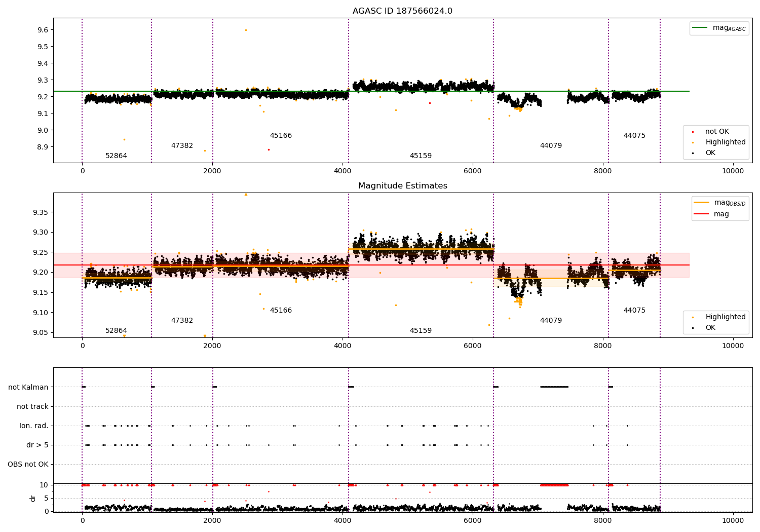
Task: Click the 9.4 y-axis tick label
Action: point(43,63)
